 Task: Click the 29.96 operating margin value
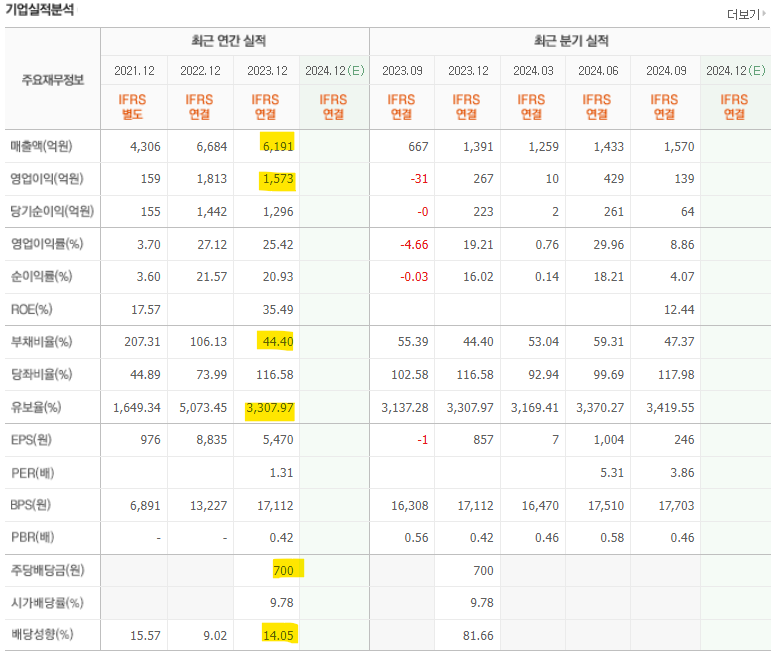point(608,245)
